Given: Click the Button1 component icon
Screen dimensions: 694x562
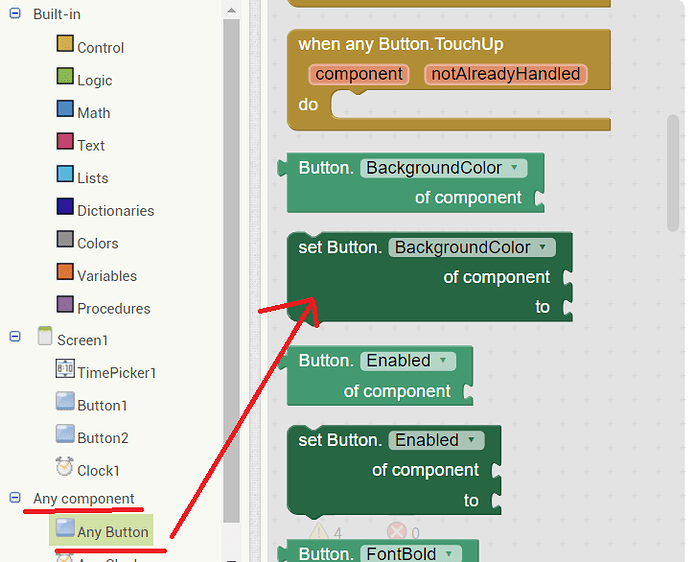Looking at the screenshot, I should tap(65, 401).
